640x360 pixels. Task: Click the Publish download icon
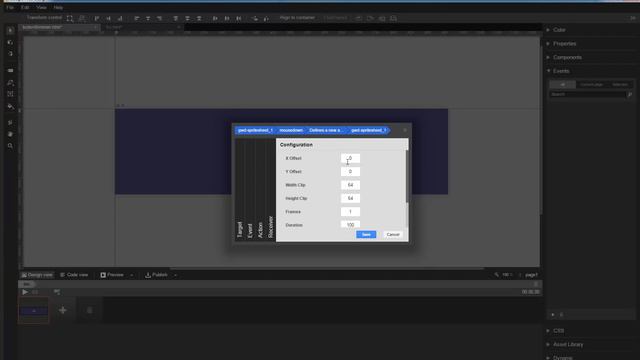(148, 275)
